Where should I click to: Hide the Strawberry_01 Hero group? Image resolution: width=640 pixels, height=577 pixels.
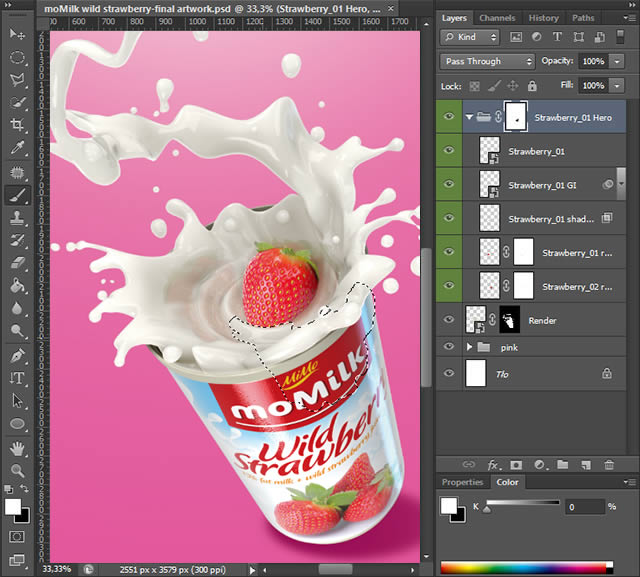(449, 117)
